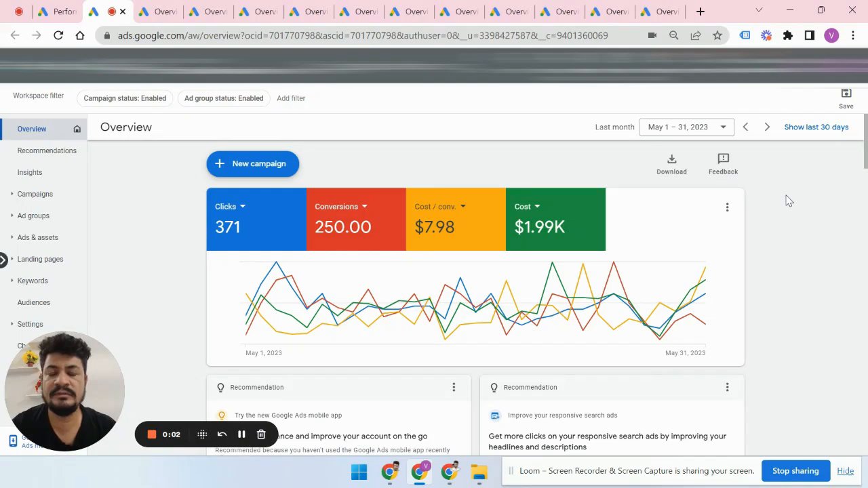Expand the collapsed side panel arrow
Screen dimensions: 868x488
point(3,259)
